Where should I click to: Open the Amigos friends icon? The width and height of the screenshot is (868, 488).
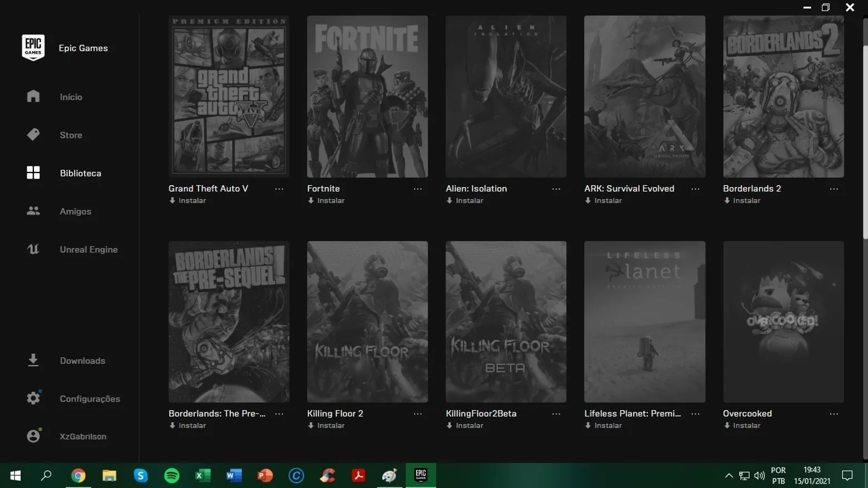[33, 211]
